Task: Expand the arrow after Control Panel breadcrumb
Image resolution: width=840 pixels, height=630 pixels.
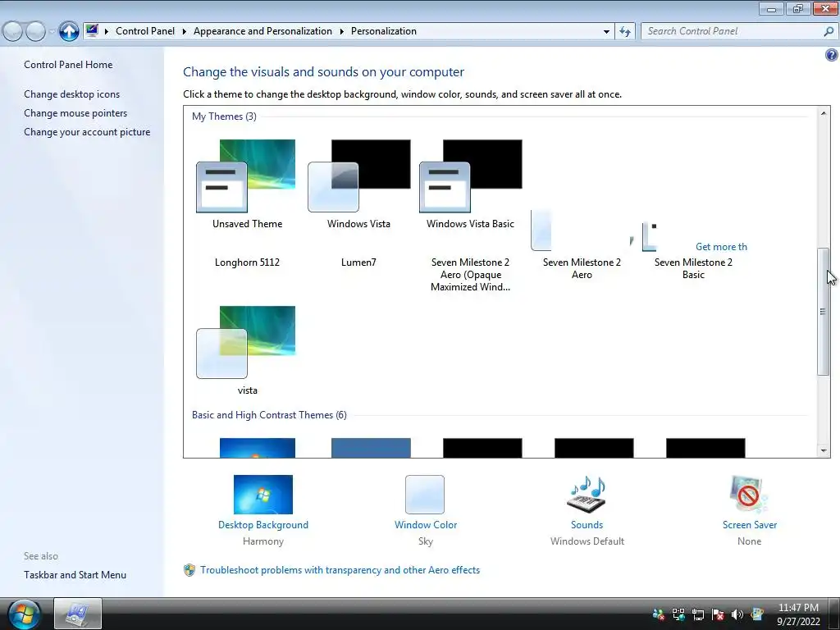Action: pos(184,32)
